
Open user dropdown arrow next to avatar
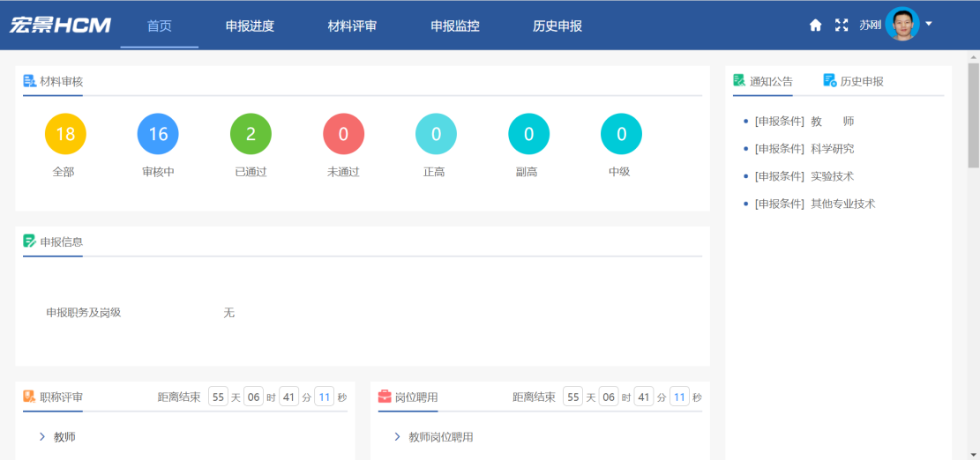pyautogui.click(x=929, y=25)
